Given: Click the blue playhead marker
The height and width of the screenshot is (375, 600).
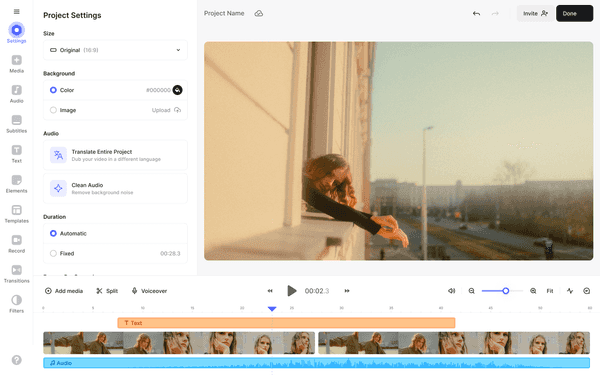Looking at the screenshot, I should (272, 308).
